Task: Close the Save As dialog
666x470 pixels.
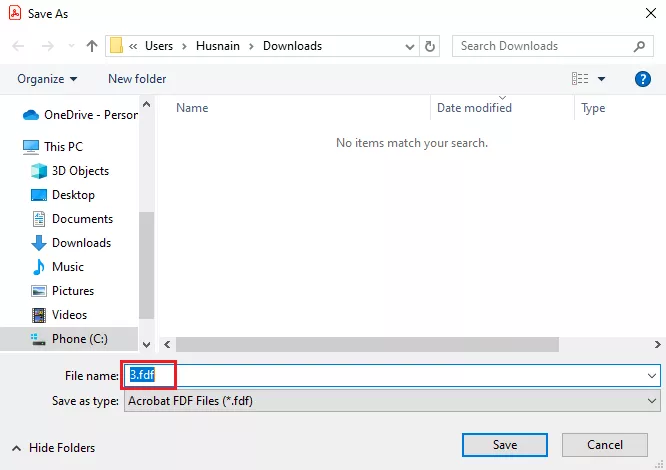Action: click(651, 13)
